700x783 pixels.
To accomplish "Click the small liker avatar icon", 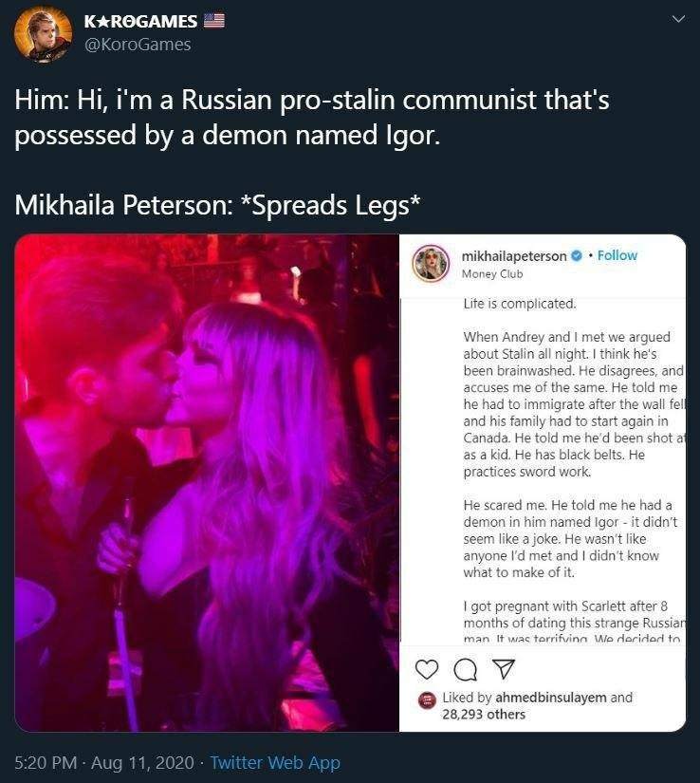I will coord(426,701).
